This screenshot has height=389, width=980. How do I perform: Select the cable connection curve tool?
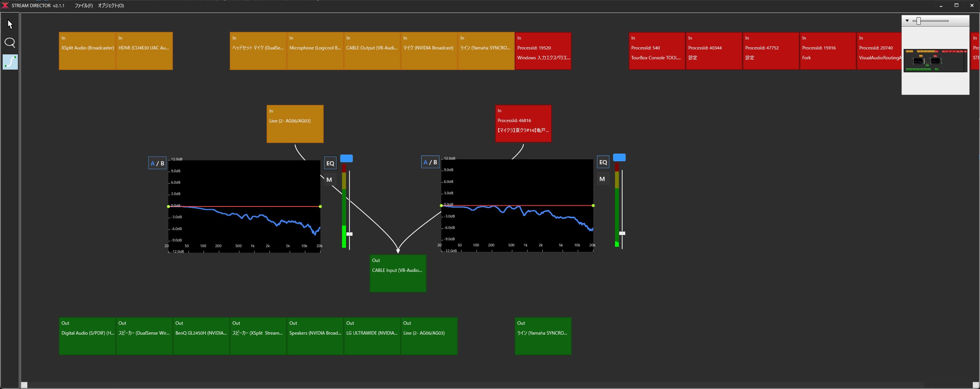tap(10, 62)
